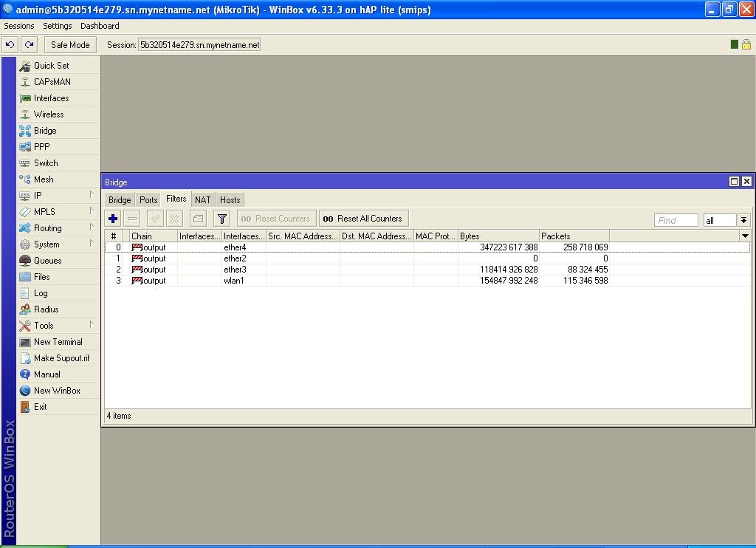Image resolution: width=756 pixels, height=548 pixels.
Task: Open the Radius section
Action: (x=58, y=309)
